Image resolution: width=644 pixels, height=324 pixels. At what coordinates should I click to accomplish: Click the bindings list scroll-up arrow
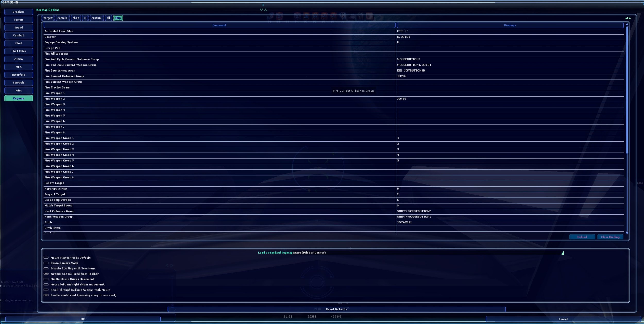[x=627, y=24]
